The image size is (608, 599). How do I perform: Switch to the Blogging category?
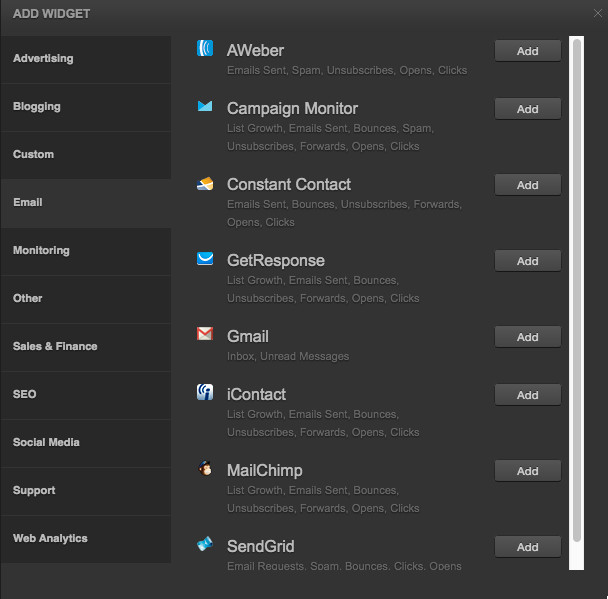(86, 107)
